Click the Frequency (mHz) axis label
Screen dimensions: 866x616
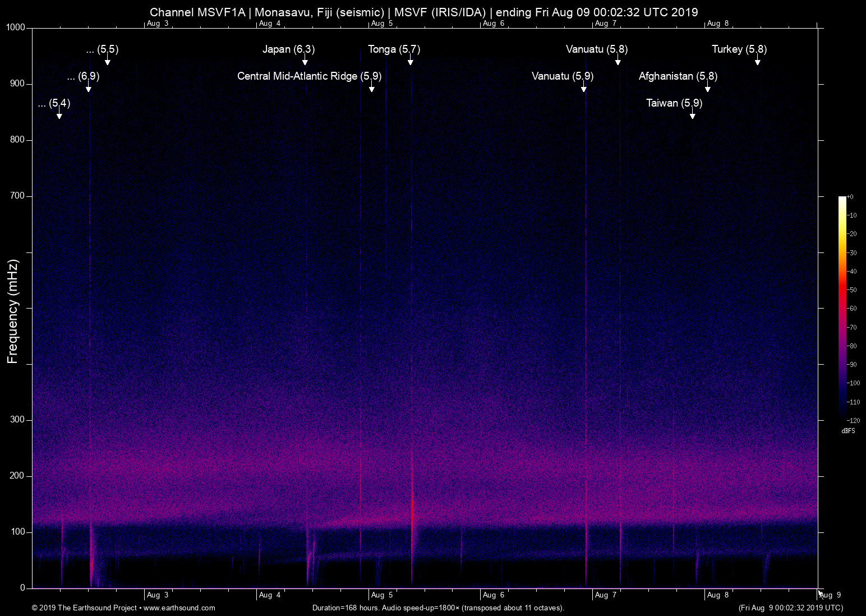tap(12, 308)
